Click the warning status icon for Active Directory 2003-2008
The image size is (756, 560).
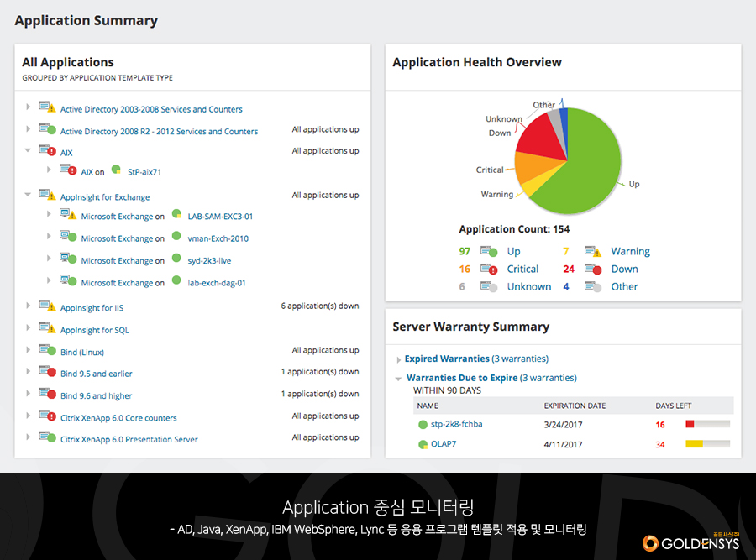(x=47, y=107)
